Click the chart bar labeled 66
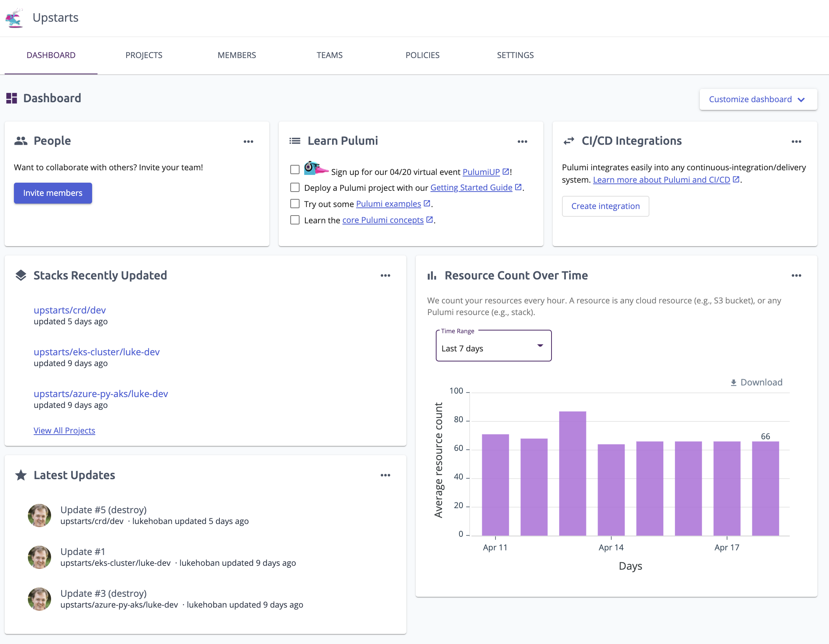829x644 pixels. pyautogui.click(x=766, y=488)
